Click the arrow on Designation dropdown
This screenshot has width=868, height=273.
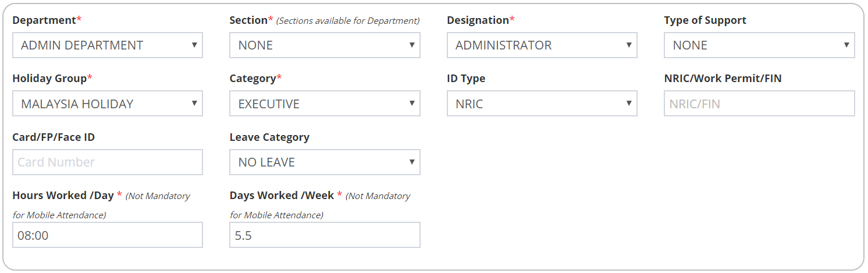pos(629,45)
